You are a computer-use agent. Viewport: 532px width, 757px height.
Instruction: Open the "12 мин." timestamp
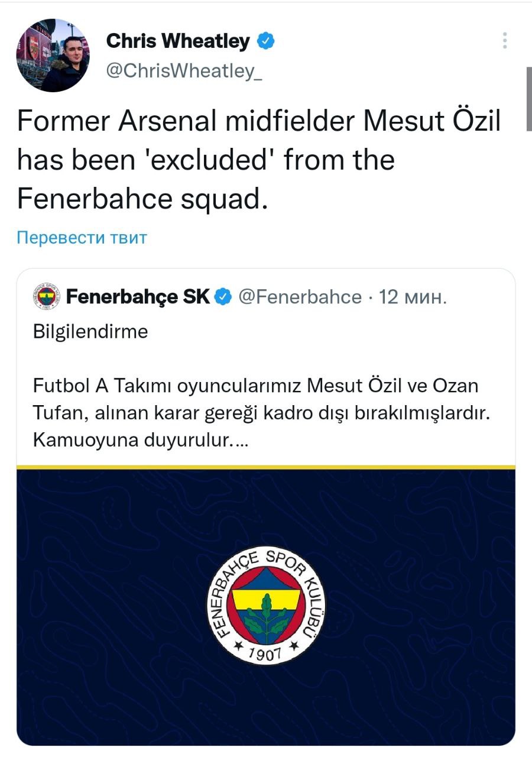(x=412, y=297)
